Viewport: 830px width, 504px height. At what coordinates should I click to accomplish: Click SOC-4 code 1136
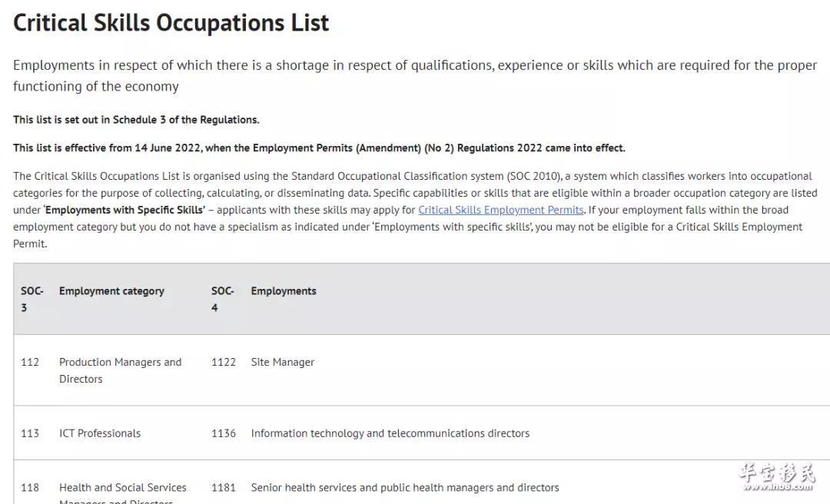(x=224, y=433)
